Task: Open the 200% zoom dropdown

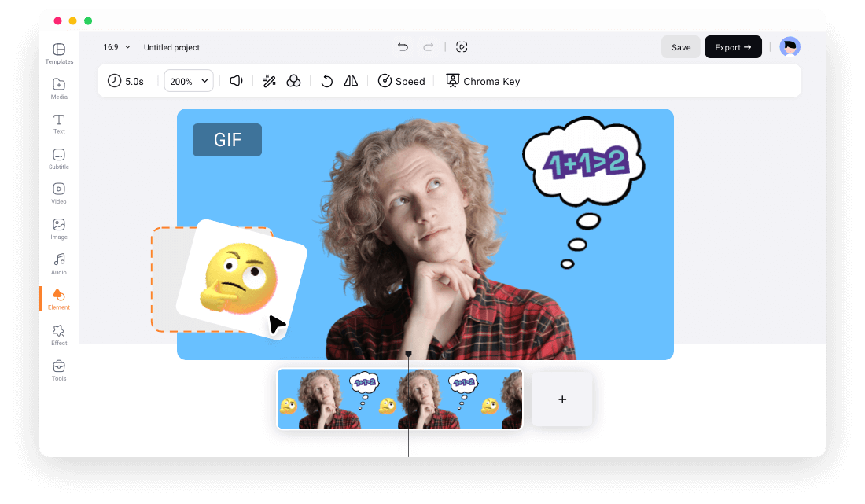Action: [189, 81]
